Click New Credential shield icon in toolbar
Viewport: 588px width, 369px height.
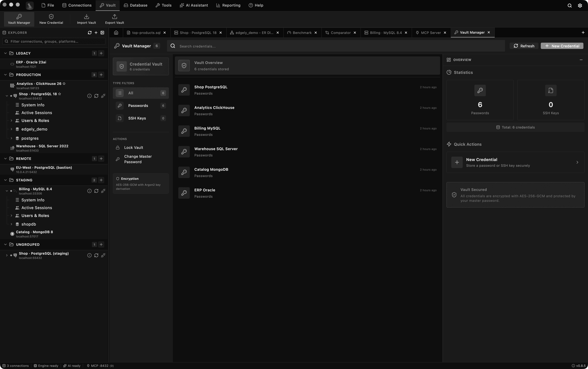(x=51, y=17)
